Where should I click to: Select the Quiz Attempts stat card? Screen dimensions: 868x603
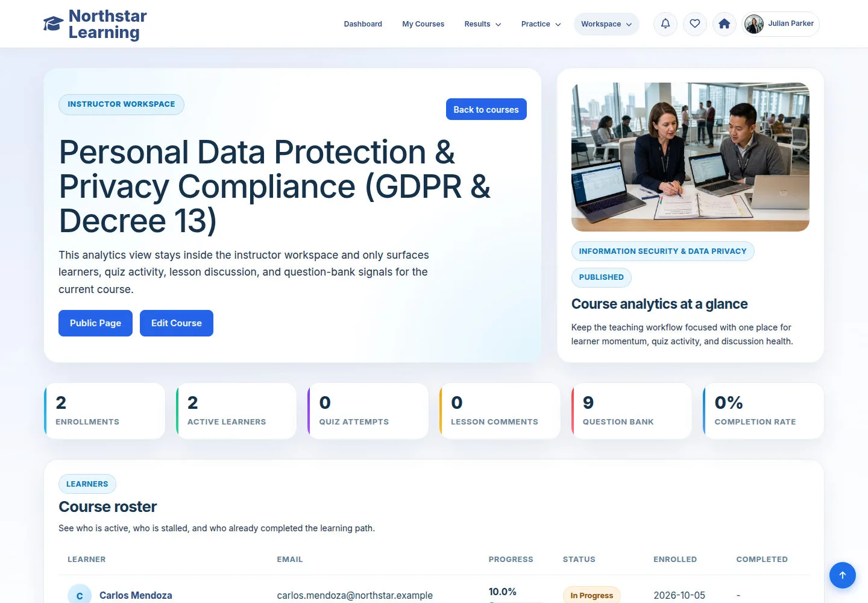368,411
